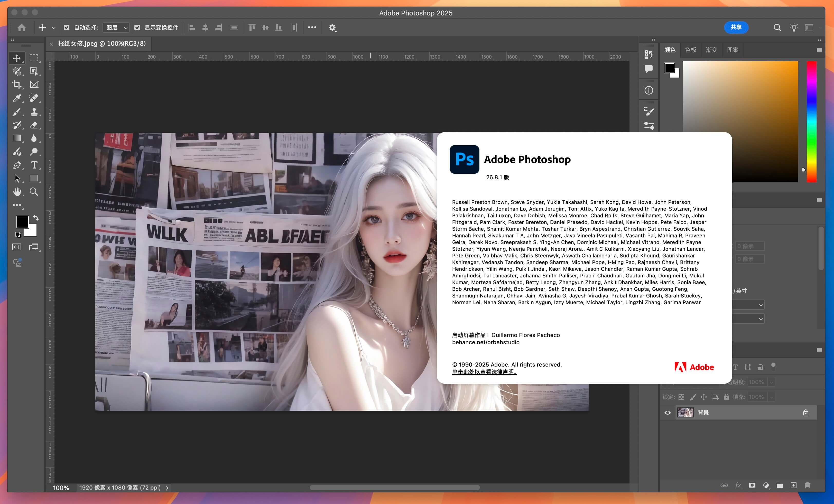Select the Dodge tool
This screenshot has height=504, width=834.
coord(34,152)
